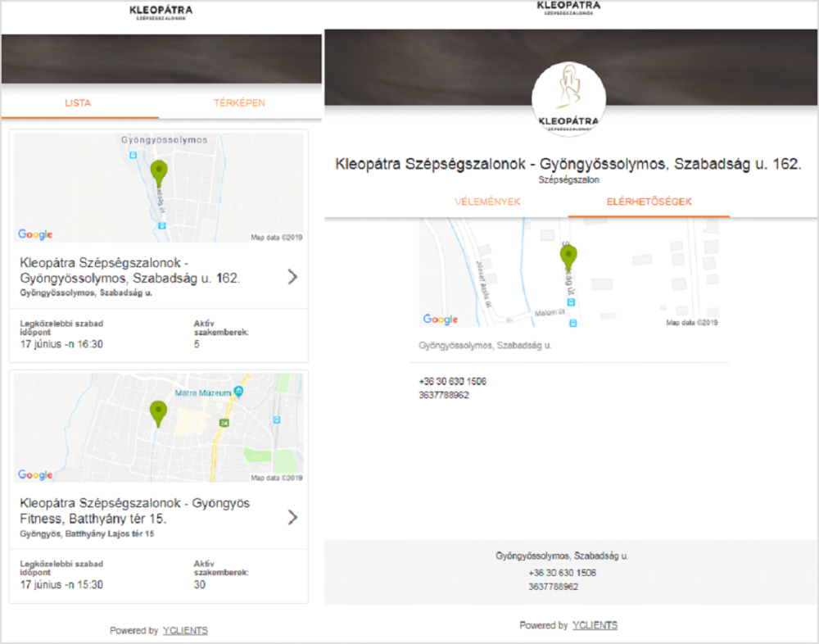Click the green pin on the Gyöngyös Fitness map
Viewport: 819px width, 644px height.
[x=158, y=414]
